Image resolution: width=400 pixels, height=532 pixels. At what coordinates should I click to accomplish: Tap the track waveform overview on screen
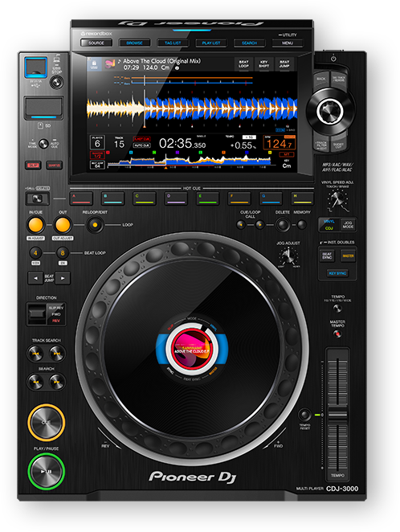point(190,162)
